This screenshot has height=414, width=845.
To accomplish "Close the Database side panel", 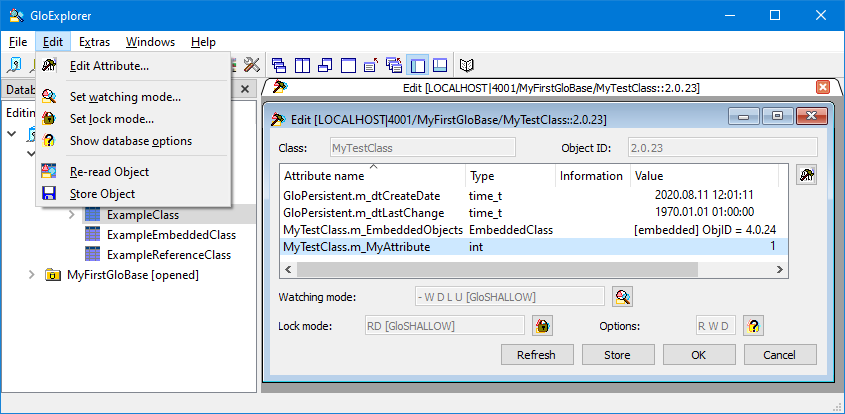I will (x=245, y=89).
